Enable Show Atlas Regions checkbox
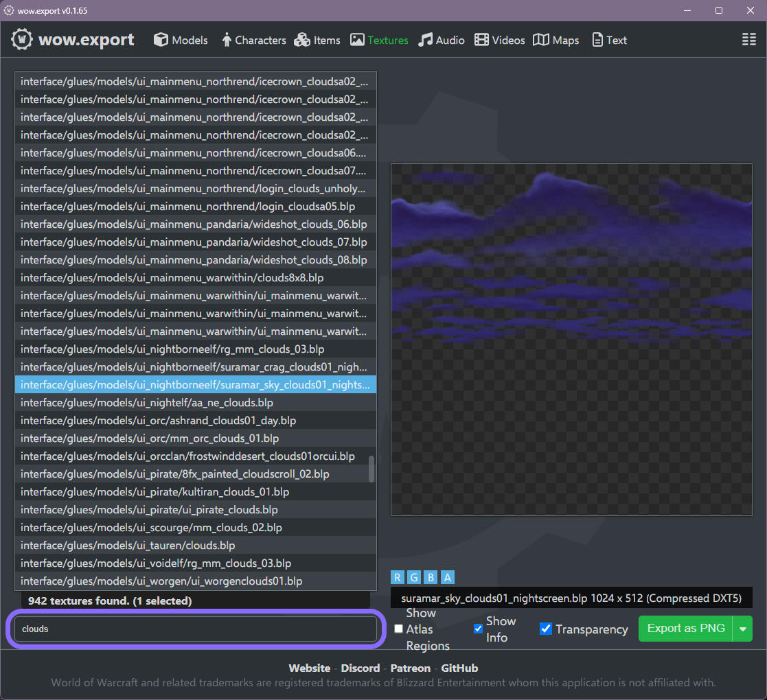 (399, 629)
